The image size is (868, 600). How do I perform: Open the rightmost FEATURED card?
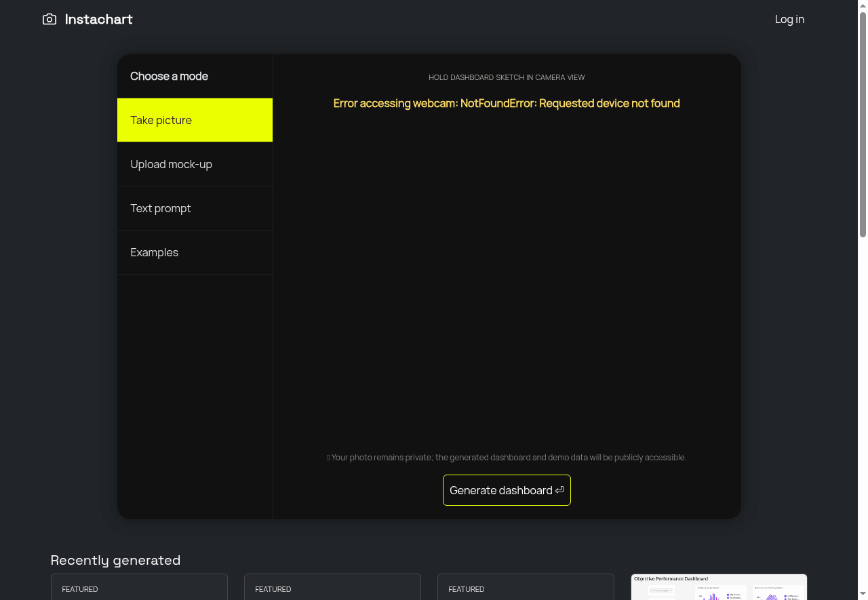click(526, 587)
